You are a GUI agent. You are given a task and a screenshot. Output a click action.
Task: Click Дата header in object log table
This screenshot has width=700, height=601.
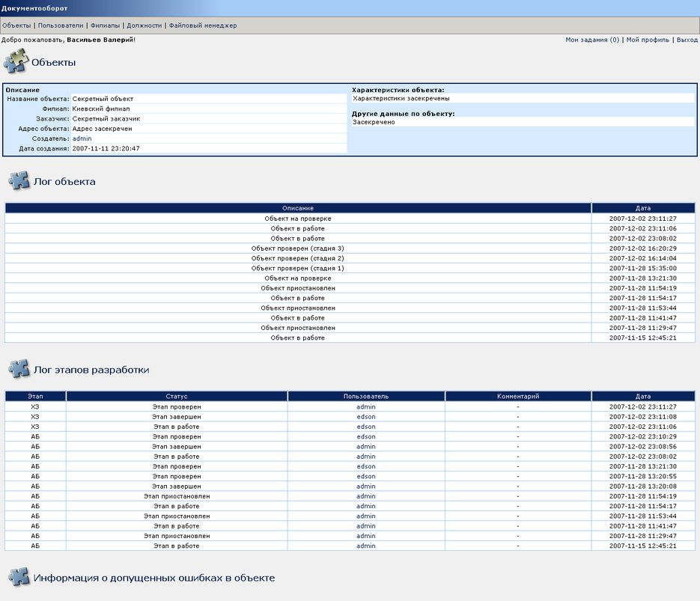tap(643, 208)
